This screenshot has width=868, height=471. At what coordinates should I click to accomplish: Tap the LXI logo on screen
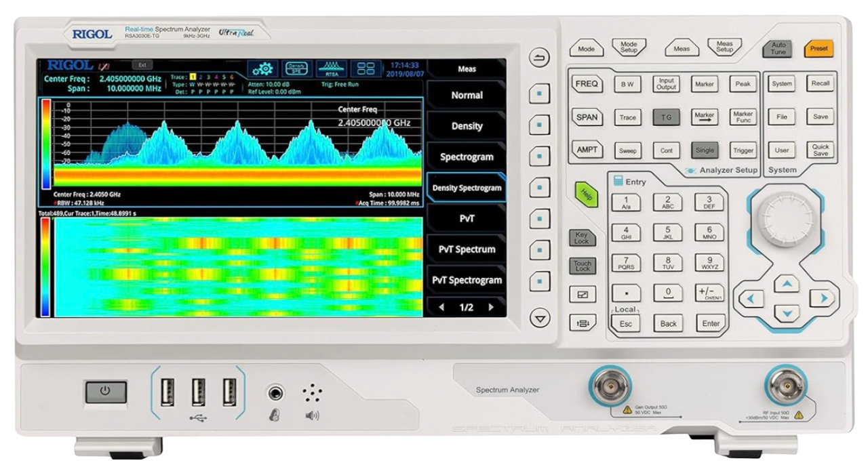coord(103,66)
